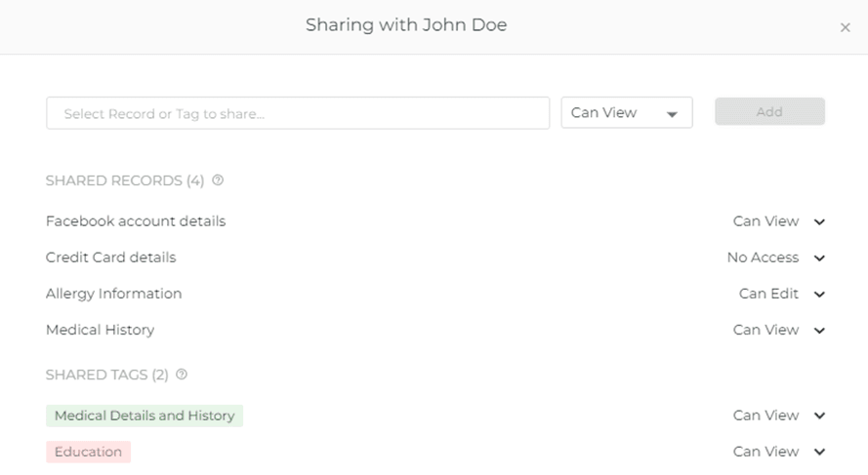Image resolution: width=868 pixels, height=475 pixels.
Task: Open Allergy Information permission chevron
Action: click(x=820, y=295)
